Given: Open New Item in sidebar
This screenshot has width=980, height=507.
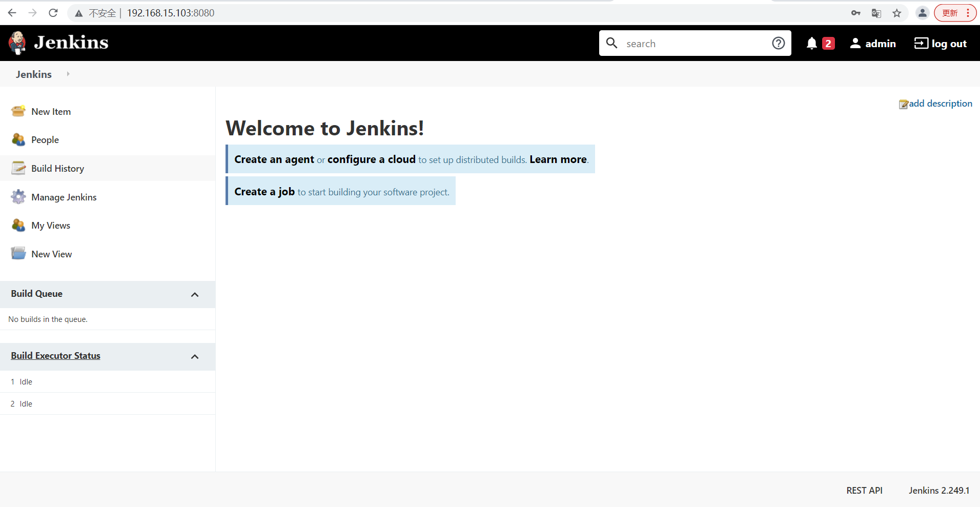Looking at the screenshot, I should point(51,111).
